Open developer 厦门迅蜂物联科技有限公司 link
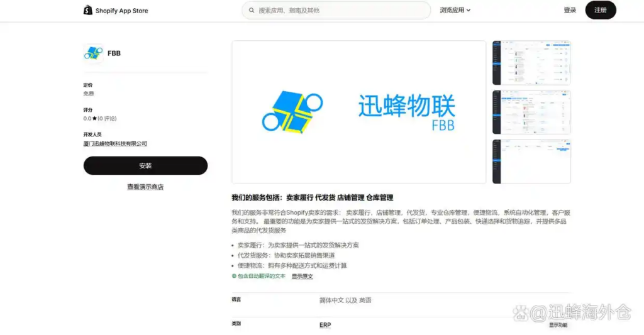 [115, 144]
